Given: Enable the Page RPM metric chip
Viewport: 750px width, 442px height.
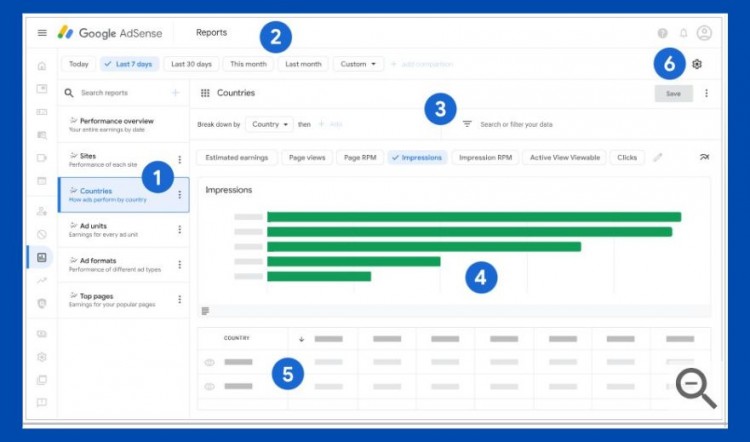Looking at the screenshot, I should tap(360, 157).
